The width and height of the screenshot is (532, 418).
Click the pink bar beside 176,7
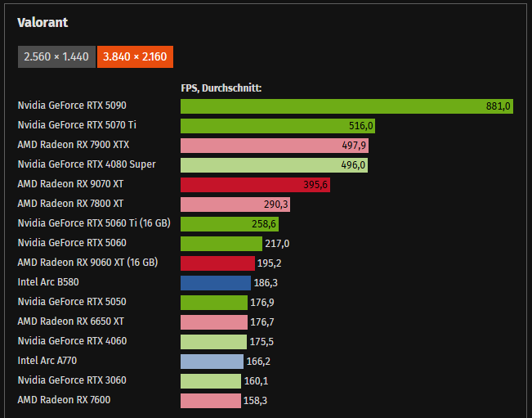214,322
